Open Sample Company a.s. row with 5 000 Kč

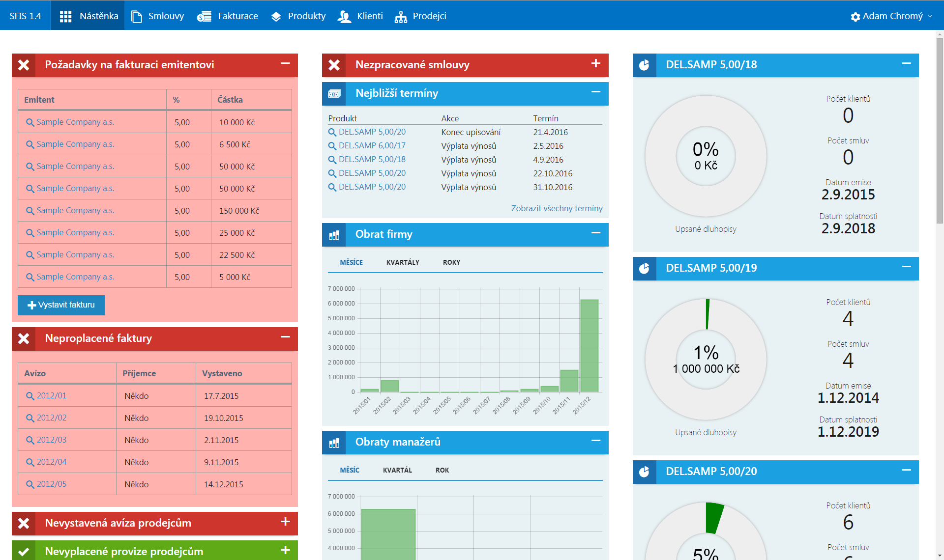pos(70,277)
